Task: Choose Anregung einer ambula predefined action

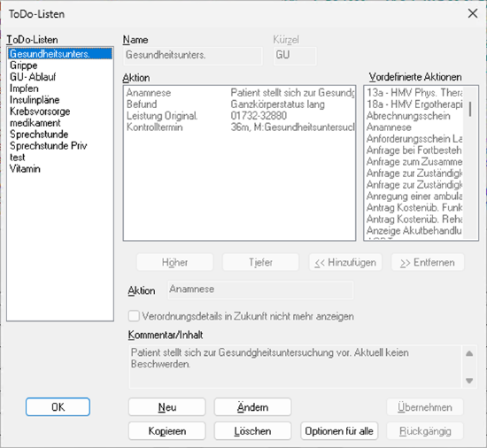Action: coord(414,196)
